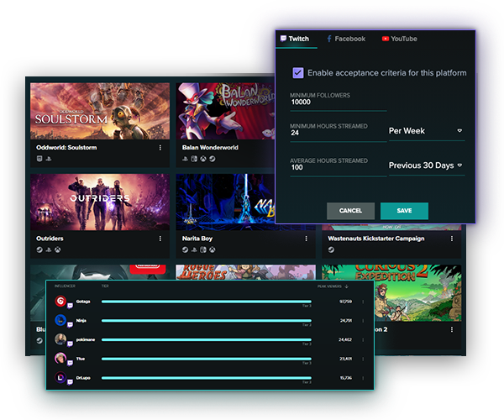
Task: Switch to the YouTube tab
Action: pos(400,39)
